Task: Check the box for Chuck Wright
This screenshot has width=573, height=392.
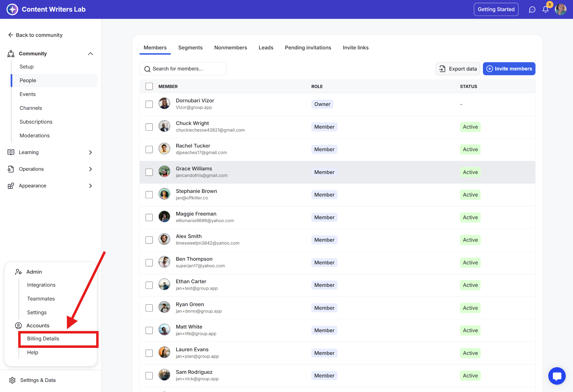Action: coord(149,127)
